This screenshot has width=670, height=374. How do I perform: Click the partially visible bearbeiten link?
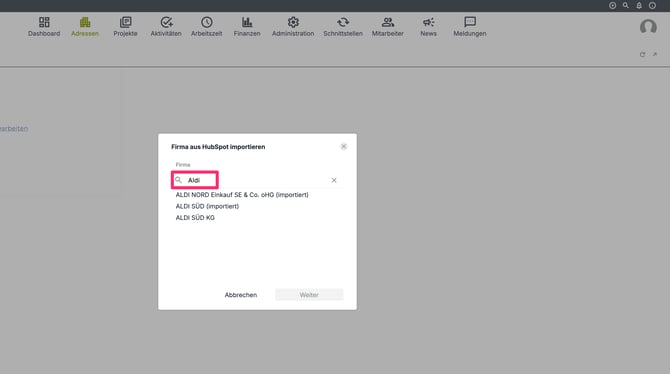14,129
